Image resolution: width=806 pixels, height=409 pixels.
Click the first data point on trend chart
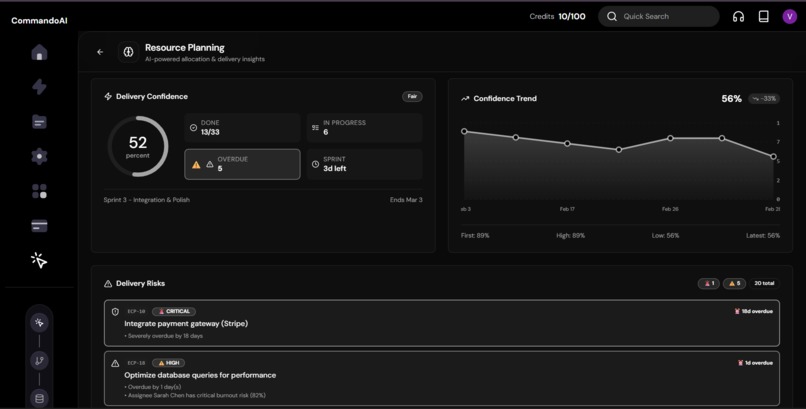pyautogui.click(x=464, y=132)
